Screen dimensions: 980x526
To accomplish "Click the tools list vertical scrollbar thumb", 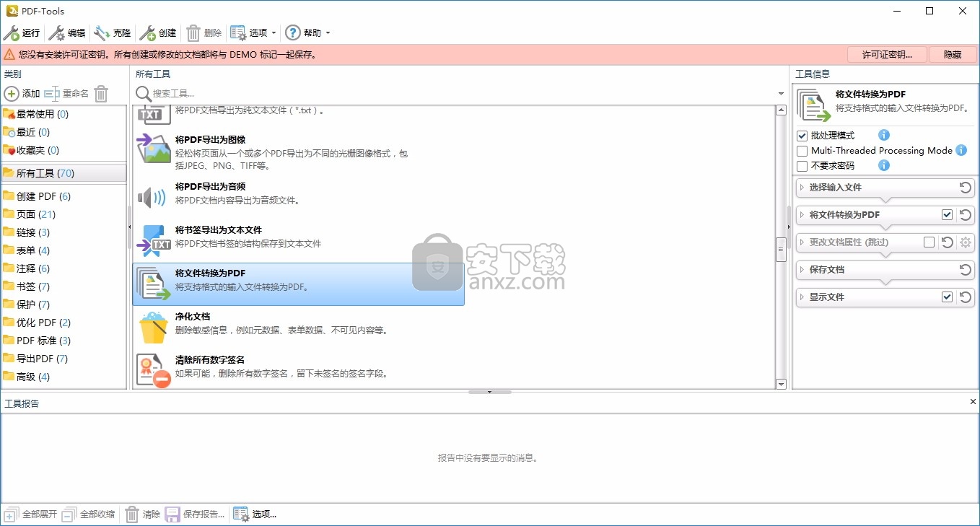I will point(781,249).
